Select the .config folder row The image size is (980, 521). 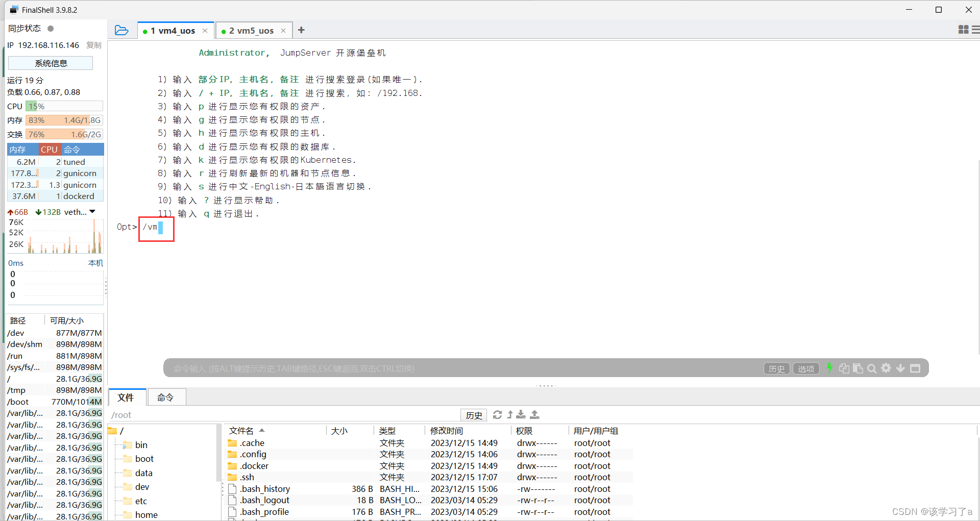point(429,454)
